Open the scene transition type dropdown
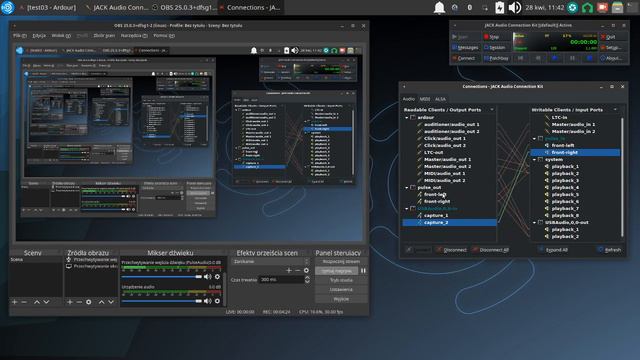This screenshot has width=640, height=360. (271, 261)
